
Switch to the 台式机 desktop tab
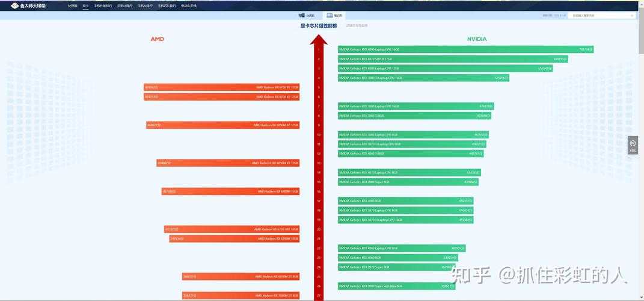point(307,16)
